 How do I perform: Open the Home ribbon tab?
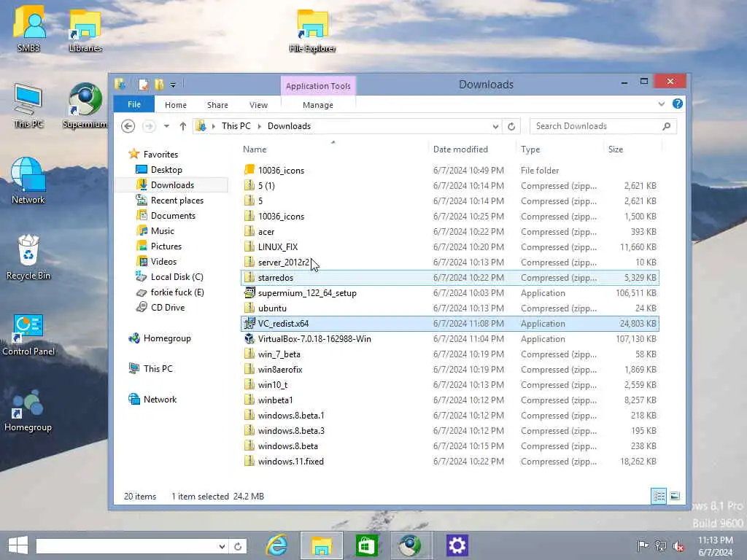(176, 105)
